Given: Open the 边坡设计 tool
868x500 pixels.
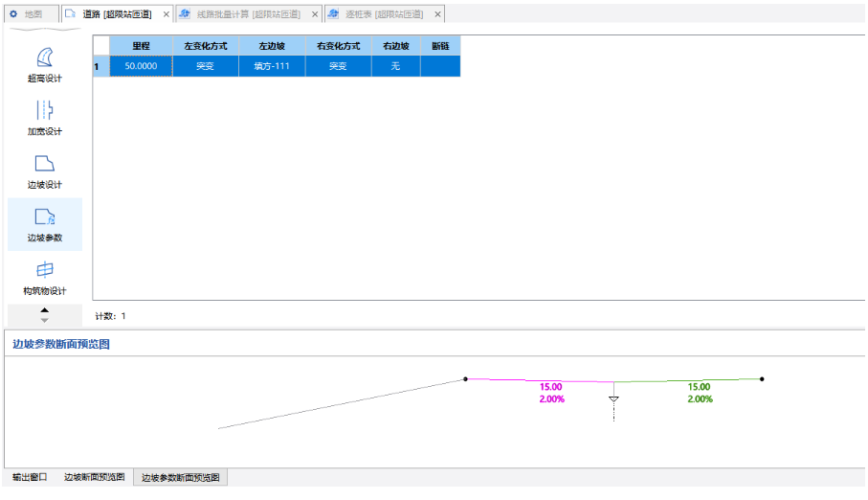Looking at the screenshot, I should pos(45,171).
